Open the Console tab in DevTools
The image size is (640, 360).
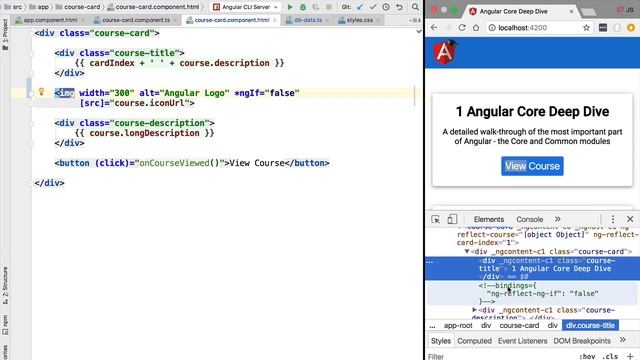click(x=529, y=219)
